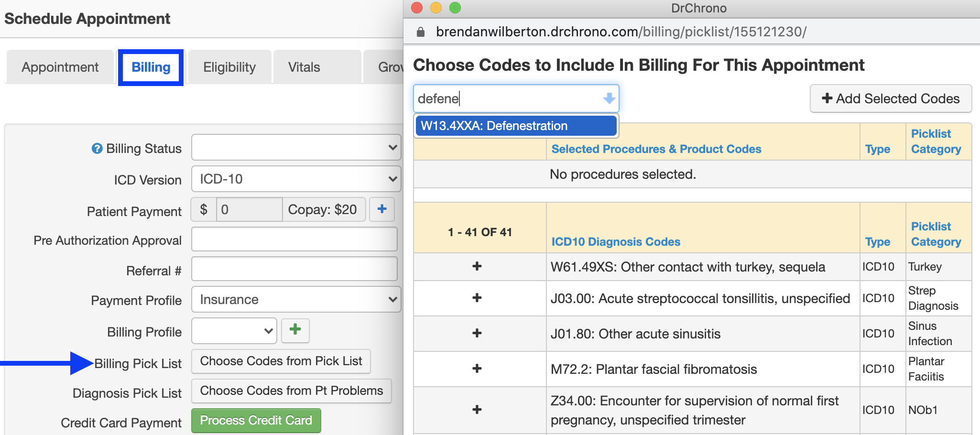The width and height of the screenshot is (980, 435).
Task: Switch to the Appointment tab
Action: click(60, 67)
